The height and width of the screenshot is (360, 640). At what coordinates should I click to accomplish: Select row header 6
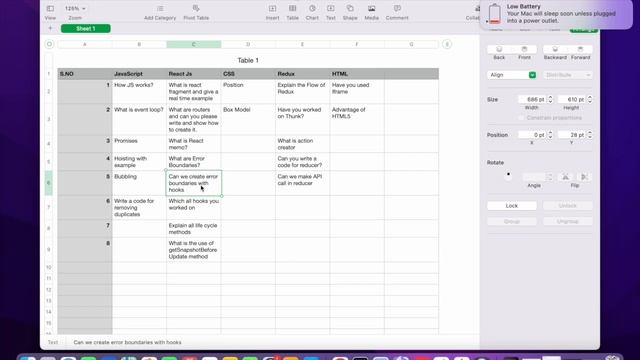[49, 183]
